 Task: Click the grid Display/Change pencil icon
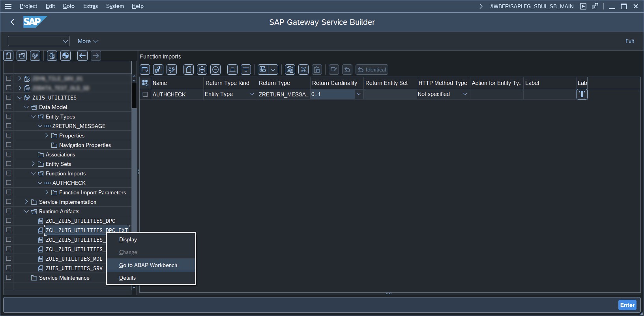172,70
